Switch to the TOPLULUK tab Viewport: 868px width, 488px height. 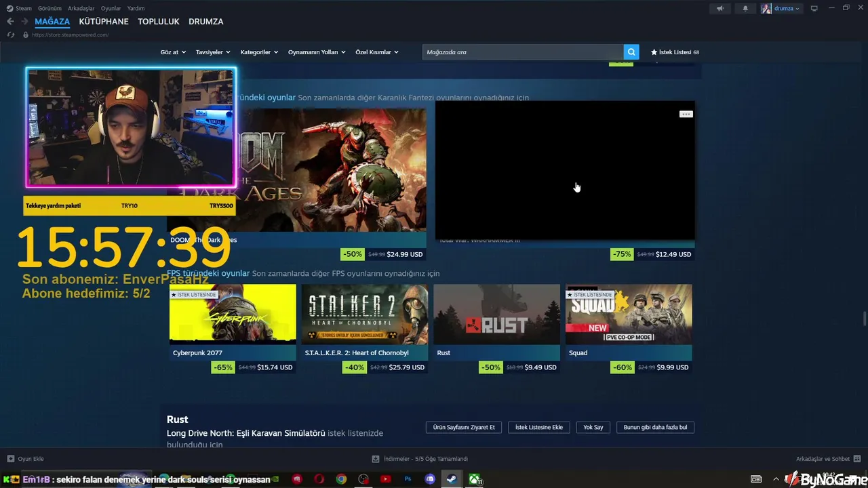[159, 22]
